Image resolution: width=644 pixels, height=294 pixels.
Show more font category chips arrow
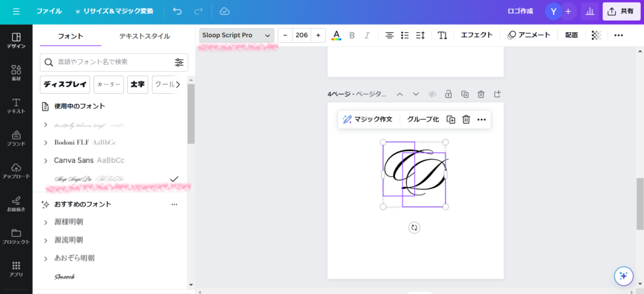pyautogui.click(x=178, y=85)
